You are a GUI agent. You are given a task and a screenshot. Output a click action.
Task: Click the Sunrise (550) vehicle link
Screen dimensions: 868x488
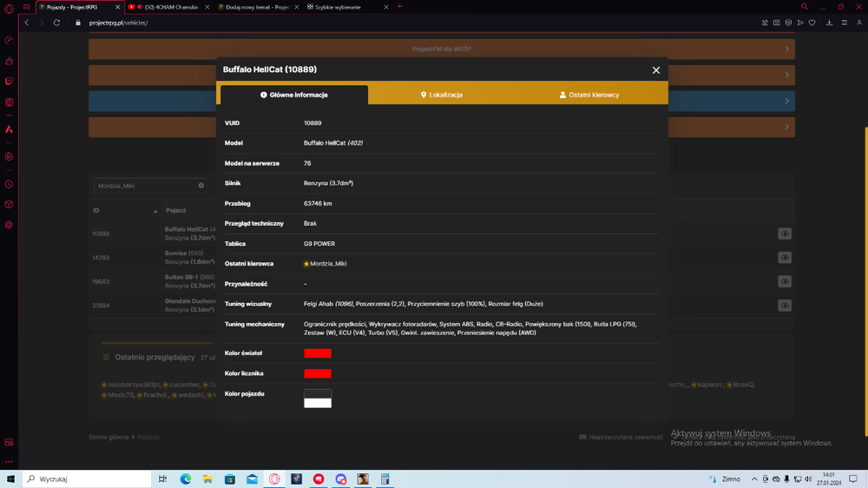184,254
